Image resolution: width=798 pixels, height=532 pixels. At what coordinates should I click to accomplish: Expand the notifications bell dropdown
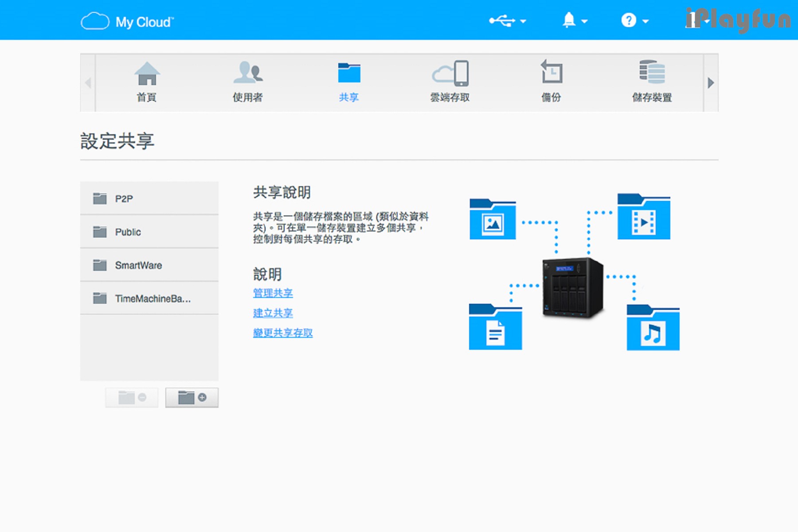tap(575, 21)
